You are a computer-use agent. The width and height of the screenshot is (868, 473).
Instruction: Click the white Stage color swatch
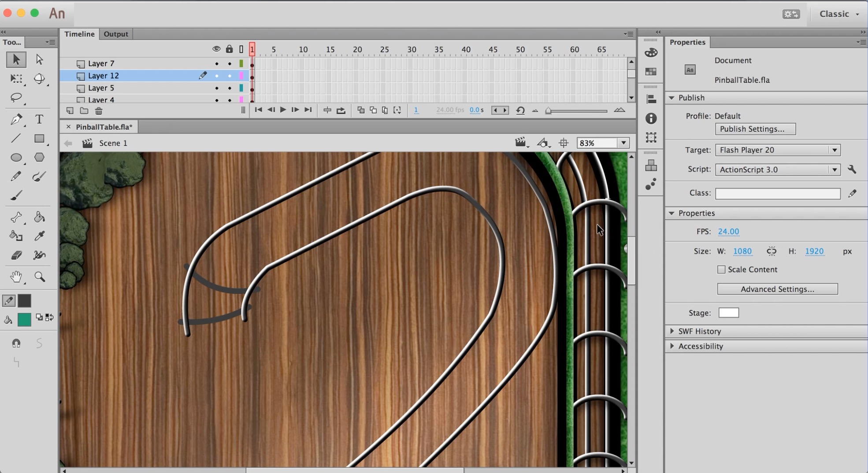pos(728,313)
